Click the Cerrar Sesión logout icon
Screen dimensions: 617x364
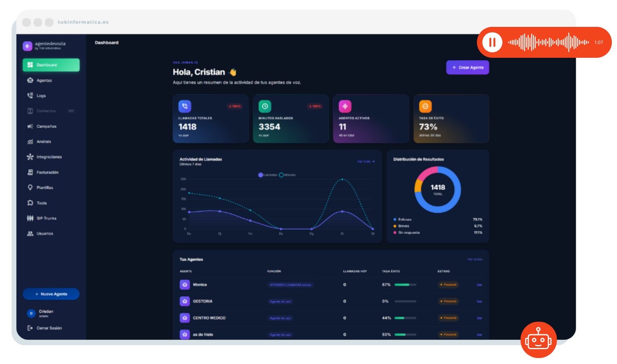click(30, 328)
